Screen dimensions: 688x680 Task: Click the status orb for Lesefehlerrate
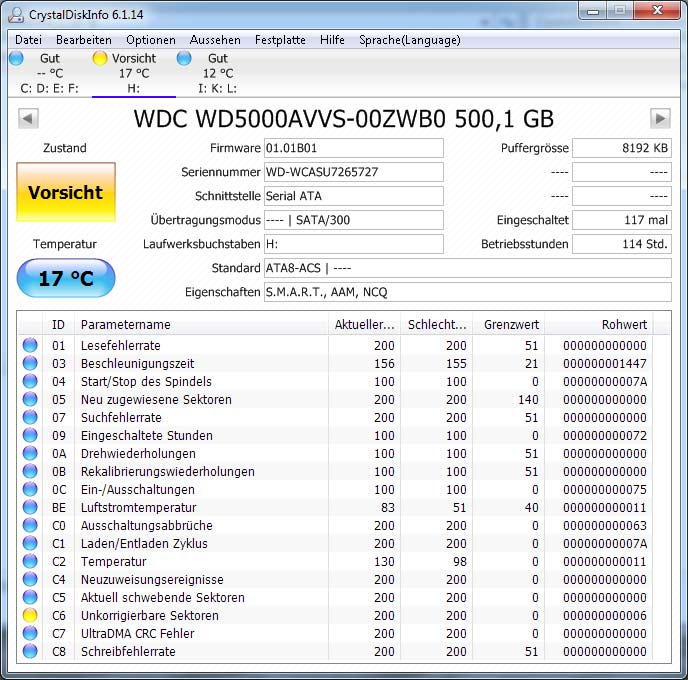(x=30, y=345)
